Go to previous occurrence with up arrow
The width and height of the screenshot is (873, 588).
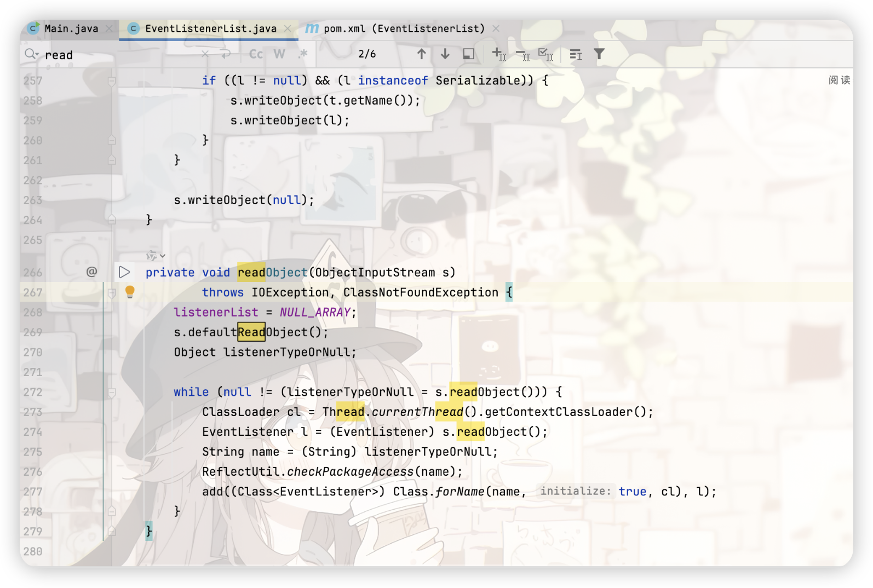tap(421, 54)
